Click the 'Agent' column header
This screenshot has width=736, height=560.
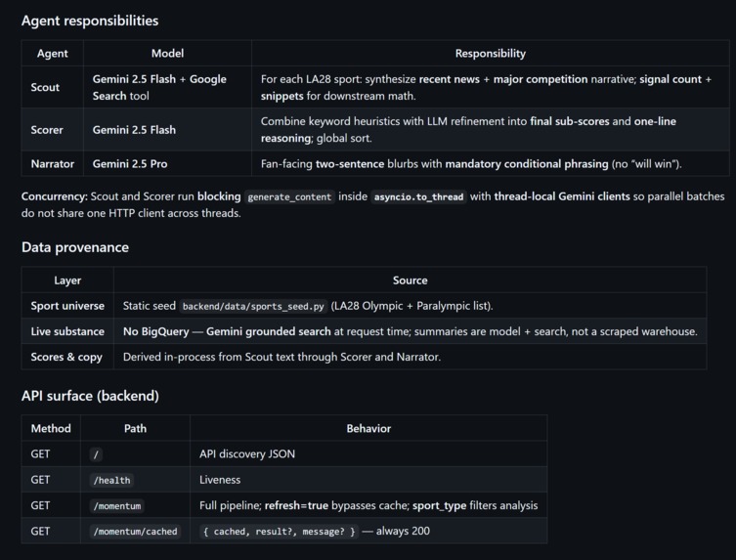pyautogui.click(x=53, y=53)
